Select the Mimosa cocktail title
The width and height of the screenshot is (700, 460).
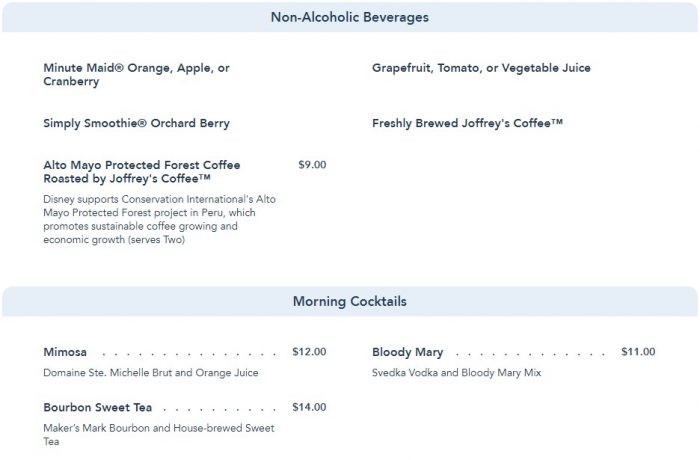65,352
